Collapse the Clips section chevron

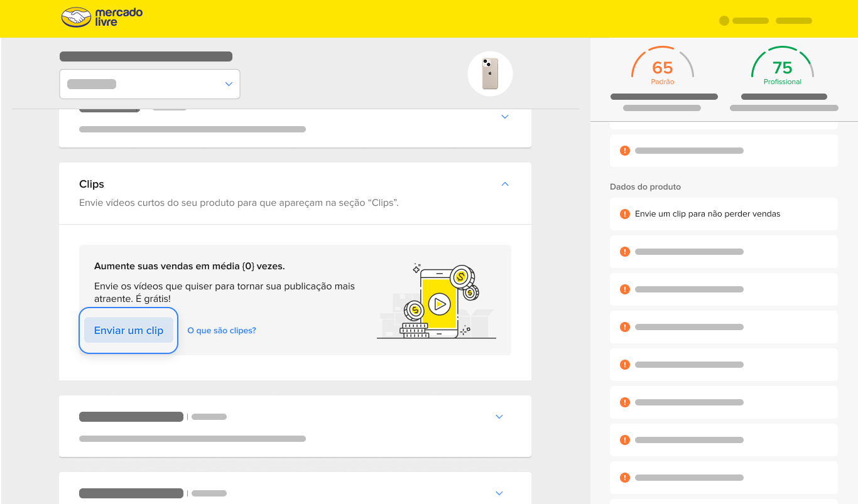pyautogui.click(x=505, y=184)
